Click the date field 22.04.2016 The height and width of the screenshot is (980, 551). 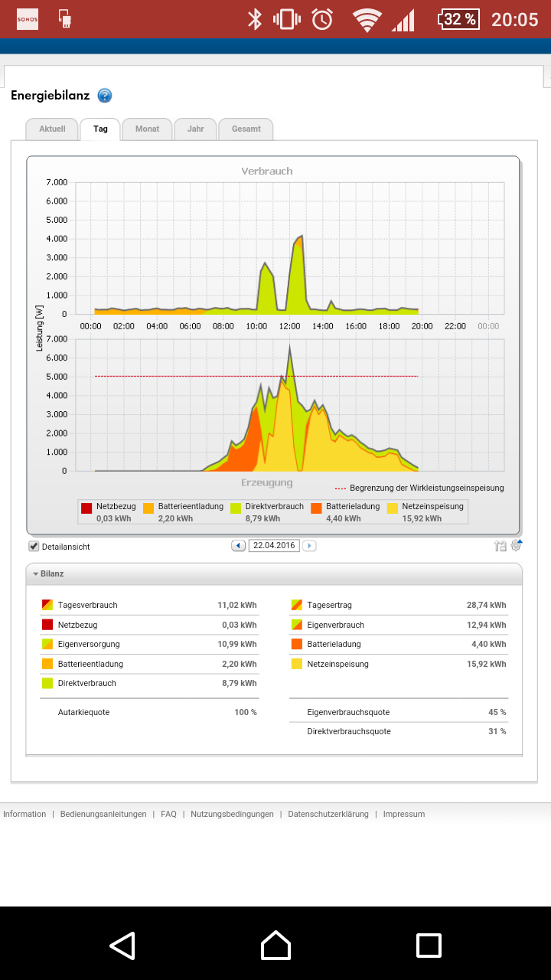(274, 546)
